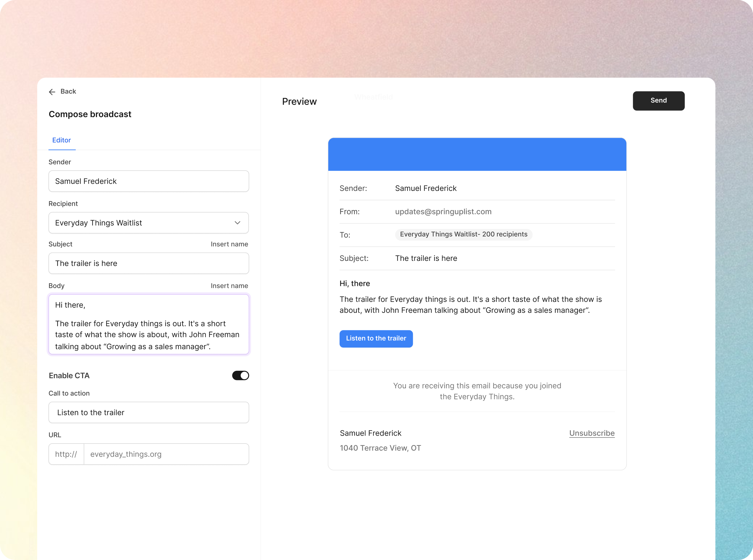Click the http:// prefix in URL field

coord(66,454)
